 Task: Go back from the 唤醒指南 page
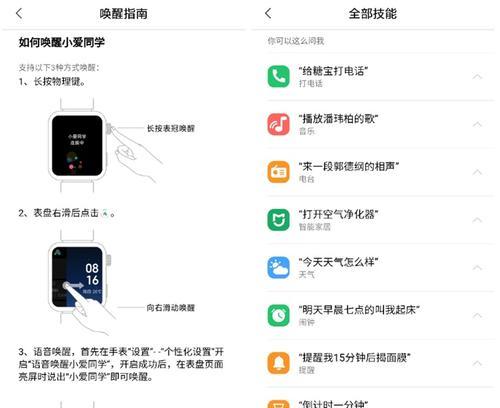(19, 13)
